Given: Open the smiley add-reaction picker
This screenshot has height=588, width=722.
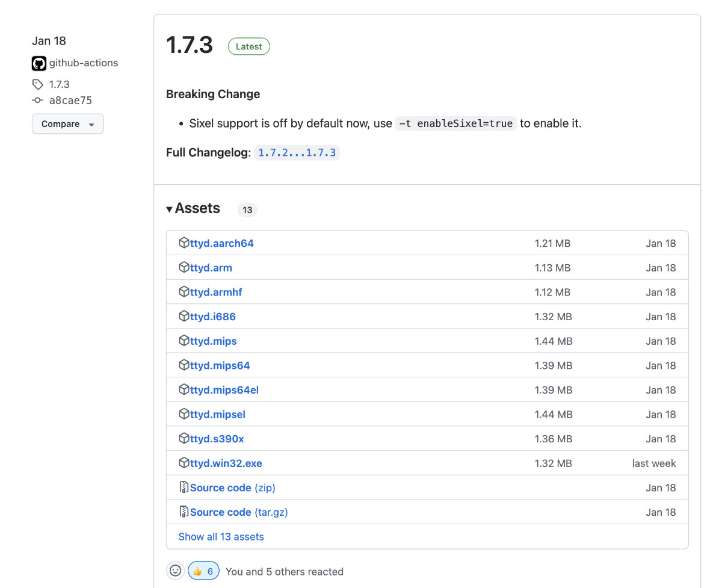Looking at the screenshot, I should click(x=175, y=571).
